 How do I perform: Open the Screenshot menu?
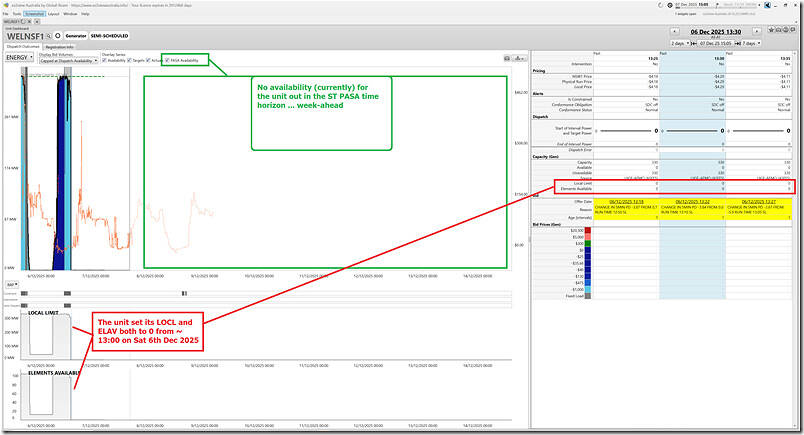[34, 14]
